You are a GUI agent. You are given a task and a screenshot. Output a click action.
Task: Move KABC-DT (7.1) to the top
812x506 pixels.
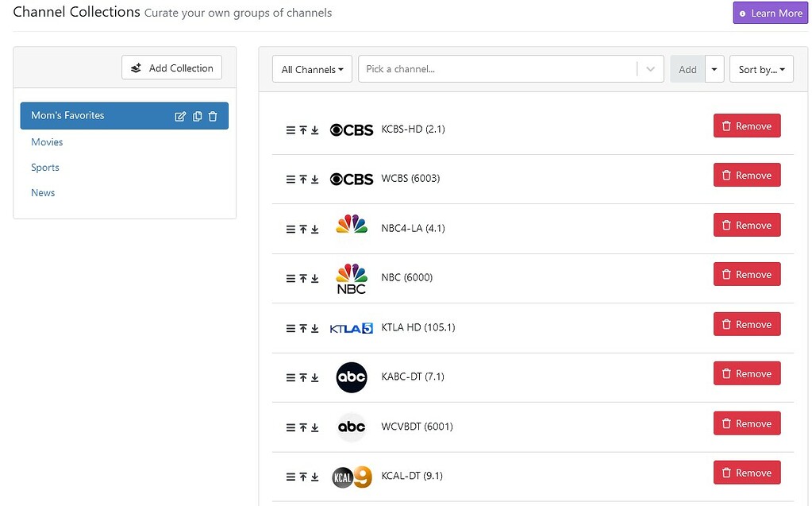pos(302,377)
